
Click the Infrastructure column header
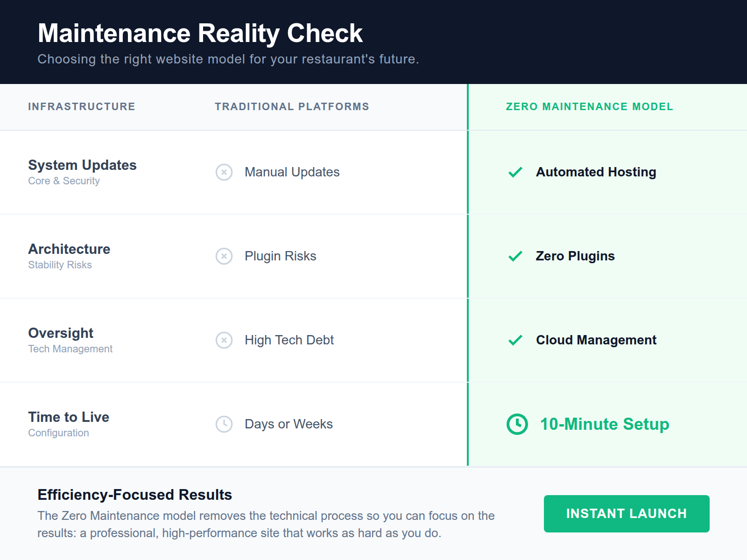(x=81, y=106)
